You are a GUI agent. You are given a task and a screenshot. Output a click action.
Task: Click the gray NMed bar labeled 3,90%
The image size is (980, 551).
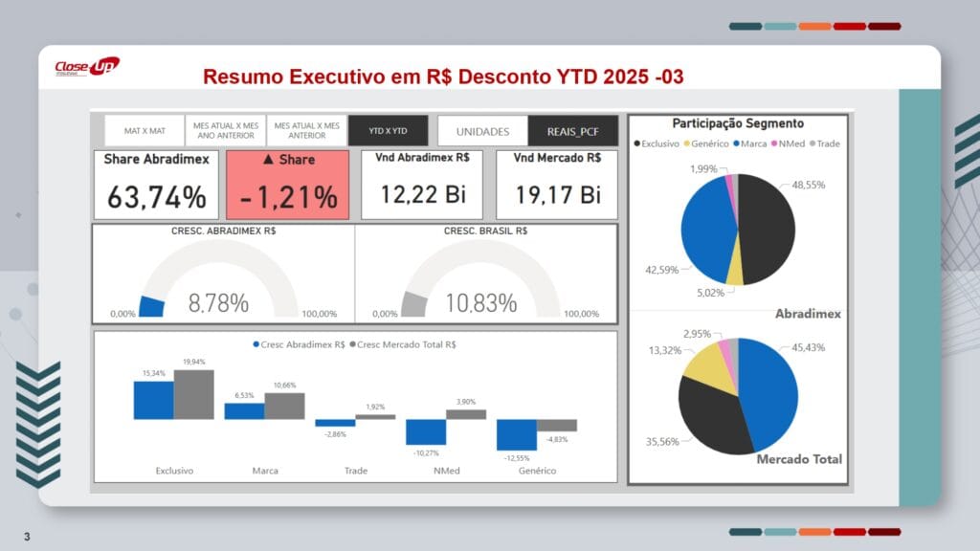tap(466, 414)
